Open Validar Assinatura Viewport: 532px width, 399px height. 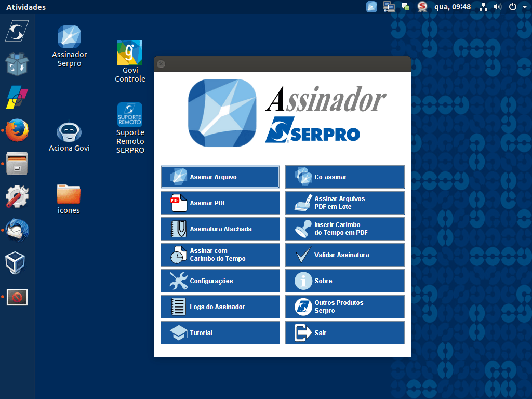(x=344, y=255)
